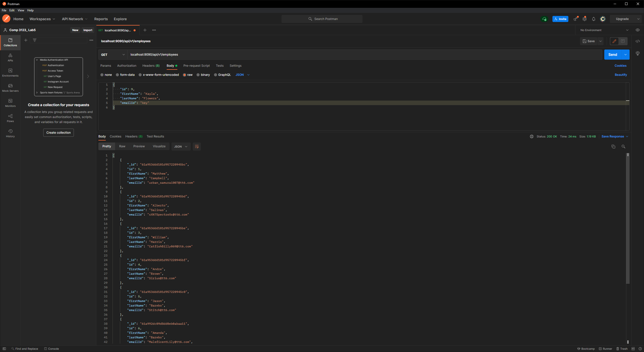
Task: Open the Mock Servers panel
Action: pyautogui.click(x=10, y=88)
